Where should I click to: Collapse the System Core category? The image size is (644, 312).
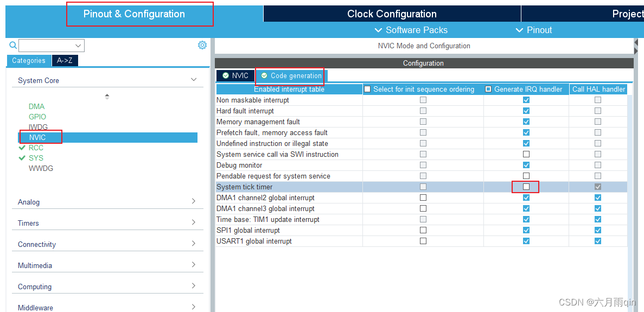point(194,80)
